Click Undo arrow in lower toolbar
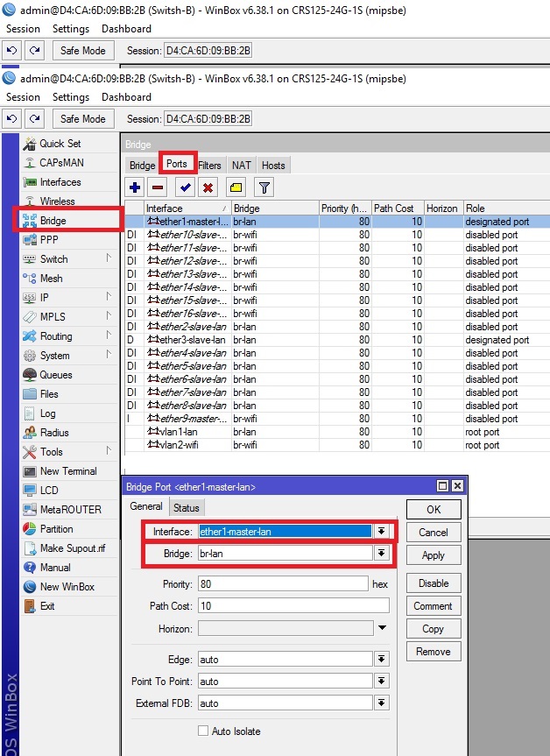 pyautogui.click(x=12, y=118)
